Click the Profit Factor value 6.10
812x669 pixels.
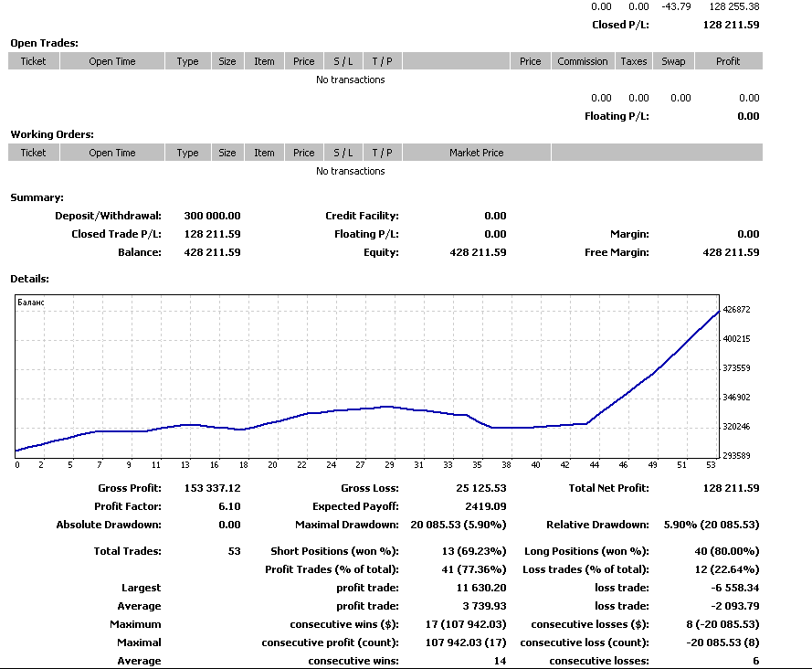coord(229,506)
